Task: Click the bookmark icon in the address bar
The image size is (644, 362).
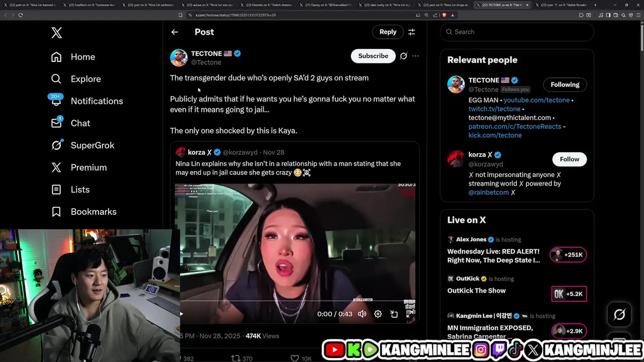Action: click(x=180, y=15)
